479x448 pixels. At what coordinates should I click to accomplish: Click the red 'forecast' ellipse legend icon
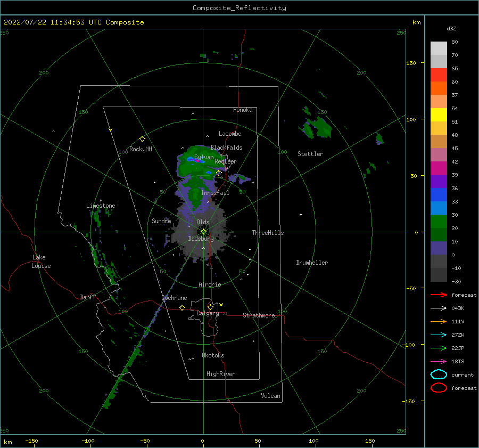(439, 388)
